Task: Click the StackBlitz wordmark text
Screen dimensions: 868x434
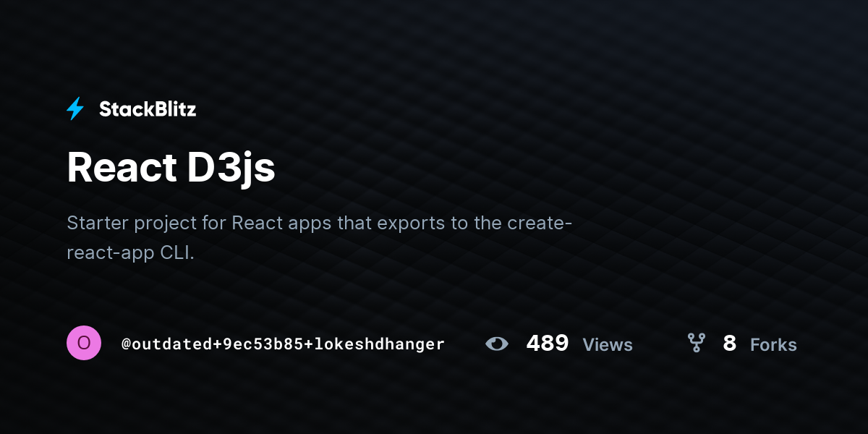Action: tap(148, 109)
